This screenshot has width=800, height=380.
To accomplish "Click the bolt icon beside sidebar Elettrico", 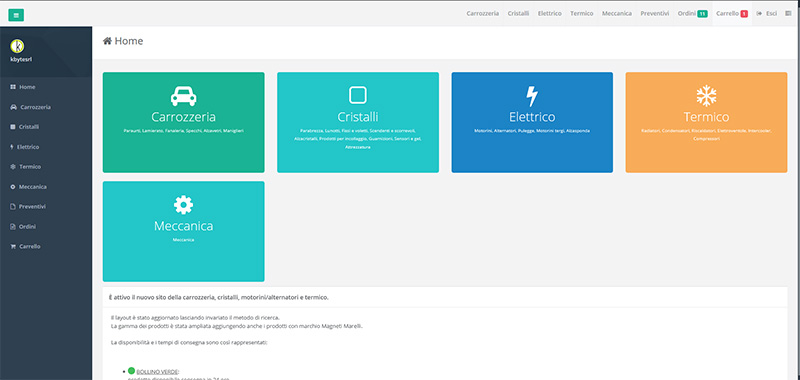I will click(x=12, y=147).
